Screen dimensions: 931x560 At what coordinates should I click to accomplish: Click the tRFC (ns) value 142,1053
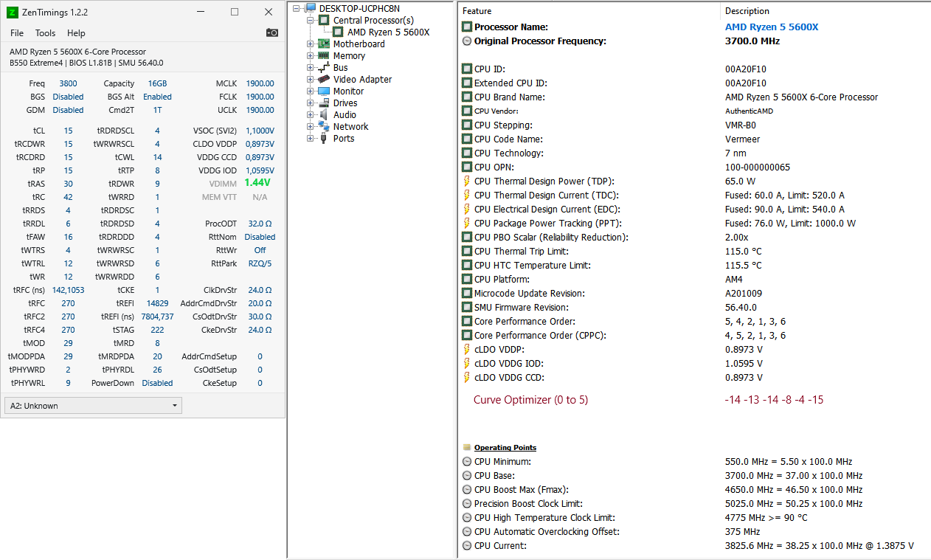[68, 290]
